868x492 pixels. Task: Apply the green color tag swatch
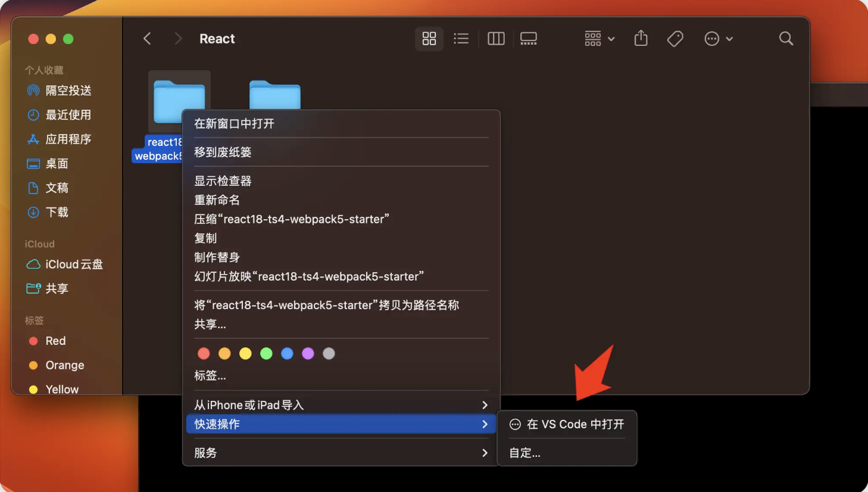point(266,354)
